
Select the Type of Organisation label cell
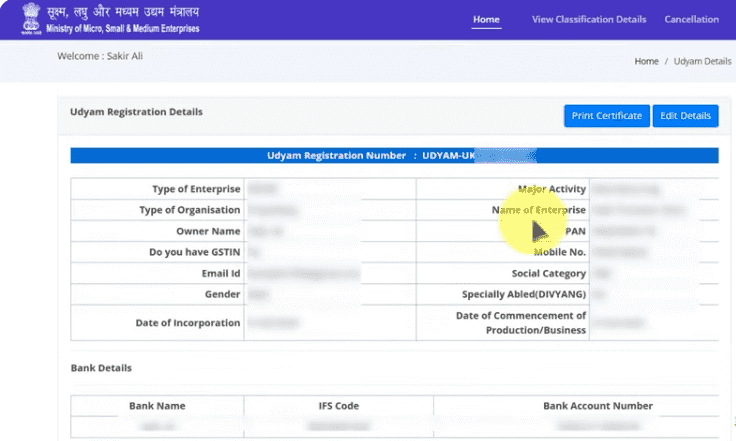[190, 210]
